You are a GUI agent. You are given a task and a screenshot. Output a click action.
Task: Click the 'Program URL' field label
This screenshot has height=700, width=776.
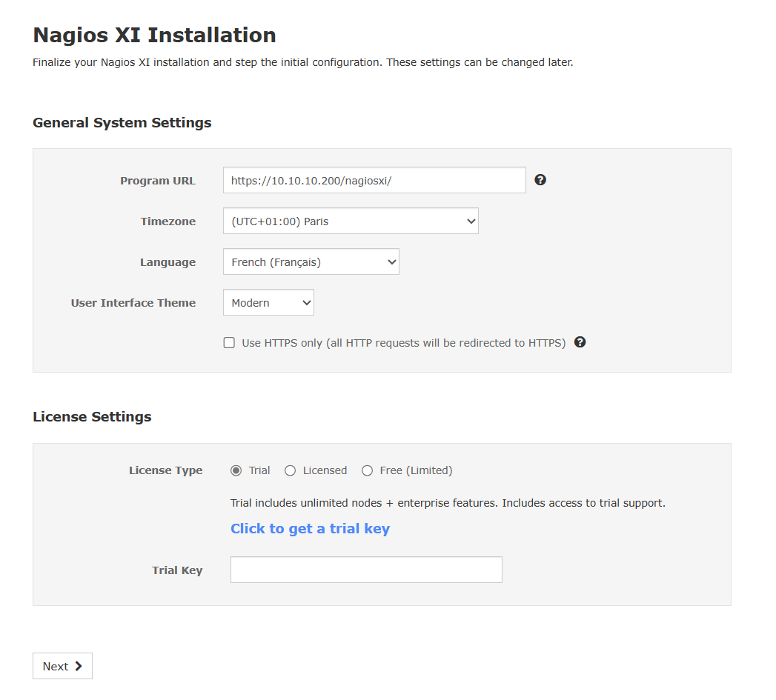point(158,181)
